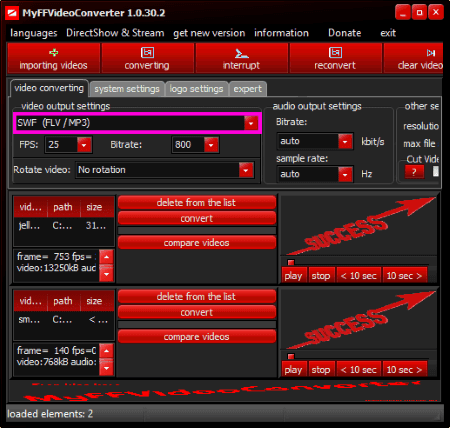Switch to the system settings tab
The width and height of the screenshot is (450, 428).
pyautogui.click(x=127, y=89)
